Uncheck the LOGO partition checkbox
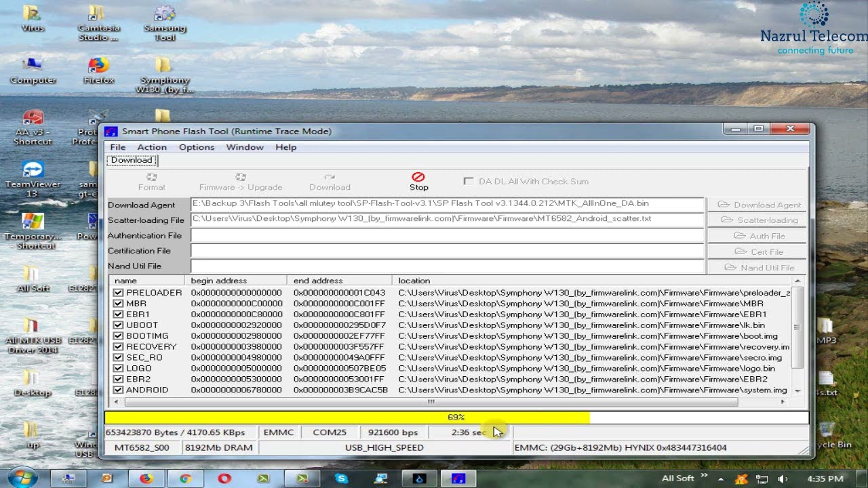Image resolution: width=868 pixels, height=488 pixels. click(119, 369)
